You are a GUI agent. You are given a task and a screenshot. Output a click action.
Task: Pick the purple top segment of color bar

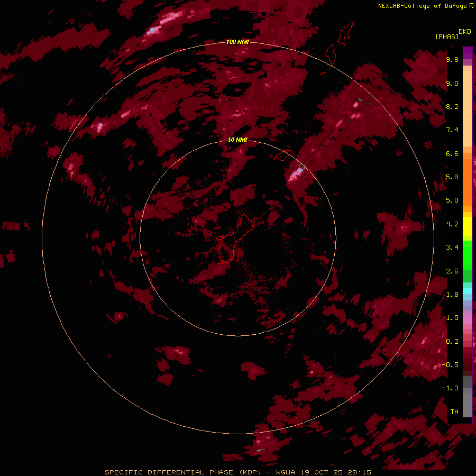(x=467, y=53)
